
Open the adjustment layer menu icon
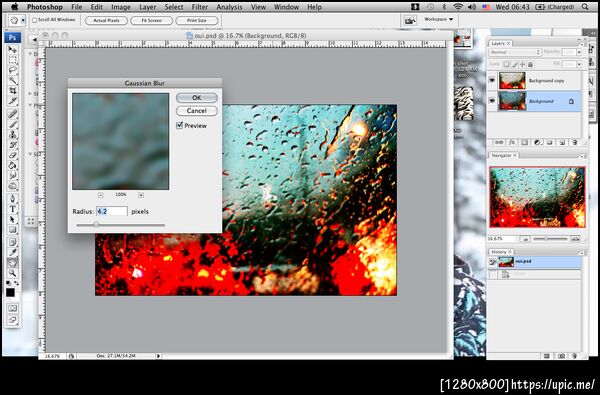pyautogui.click(x=537, y=142)
